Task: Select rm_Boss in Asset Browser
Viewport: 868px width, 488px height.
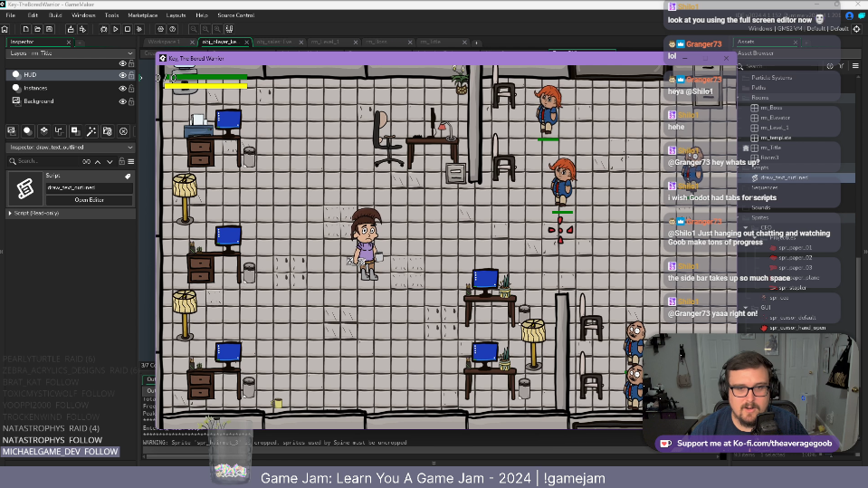Action: coord(771,108)
